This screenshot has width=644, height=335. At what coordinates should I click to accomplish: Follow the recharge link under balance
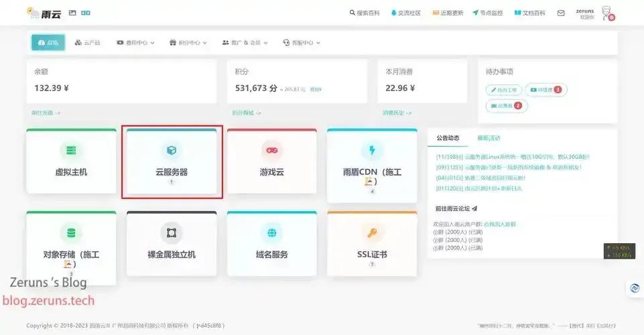[46, 113]
